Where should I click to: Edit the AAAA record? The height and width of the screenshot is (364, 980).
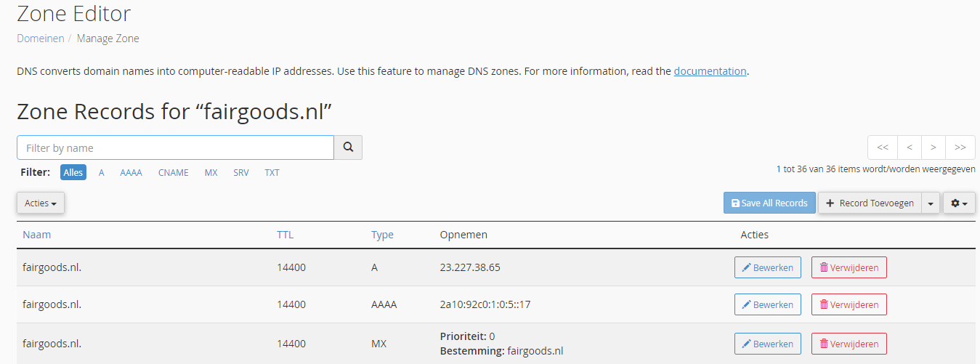pyautogui.click(x=767, y=304)
